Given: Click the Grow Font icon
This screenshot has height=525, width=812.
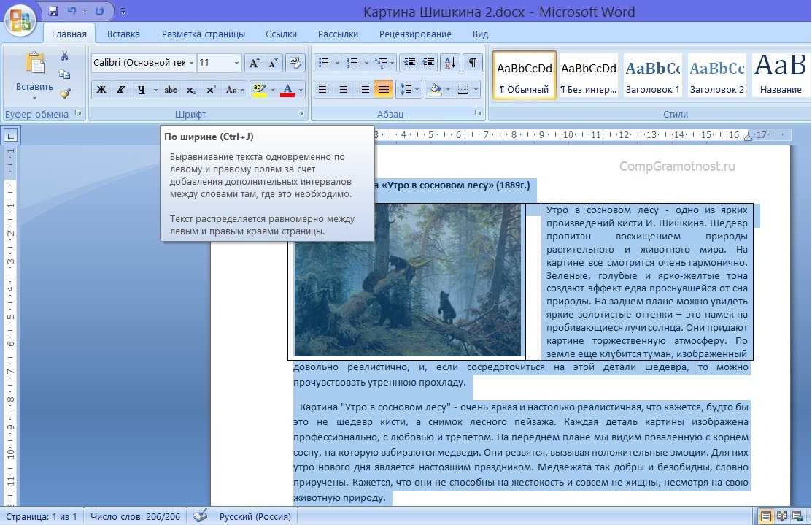Looking at the screenshot, I should tap(254, 63).
